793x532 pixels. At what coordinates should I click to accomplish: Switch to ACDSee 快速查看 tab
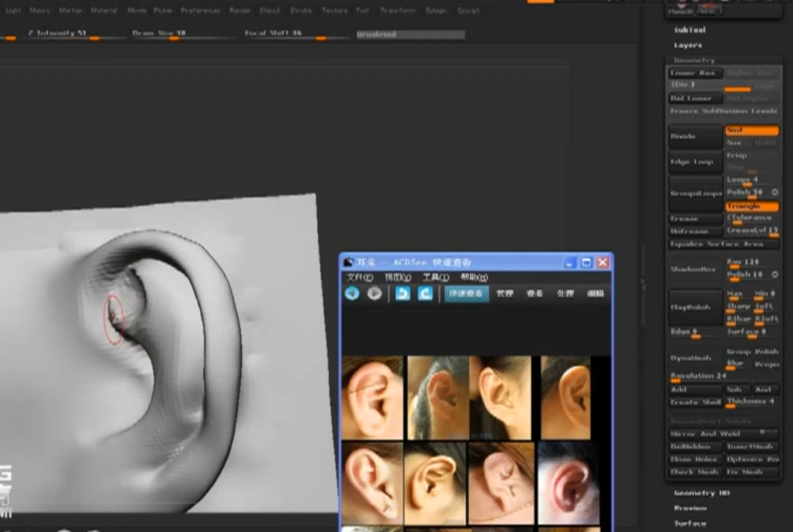(x=467, y=293)
